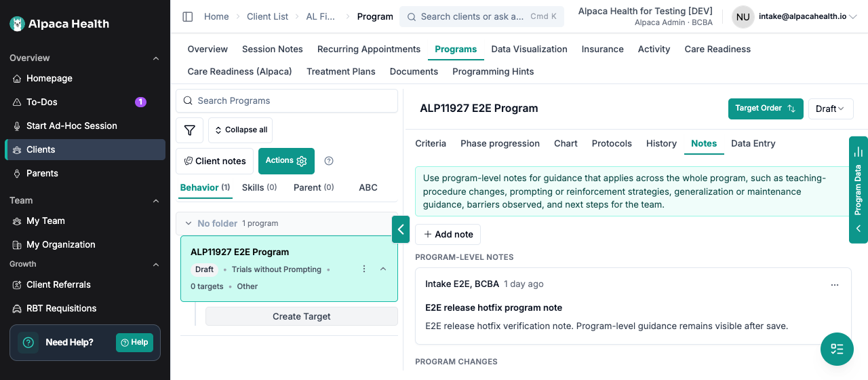Click the My Organization building icon
Viewport: 868px width, 380px height.
pos(18,245)
